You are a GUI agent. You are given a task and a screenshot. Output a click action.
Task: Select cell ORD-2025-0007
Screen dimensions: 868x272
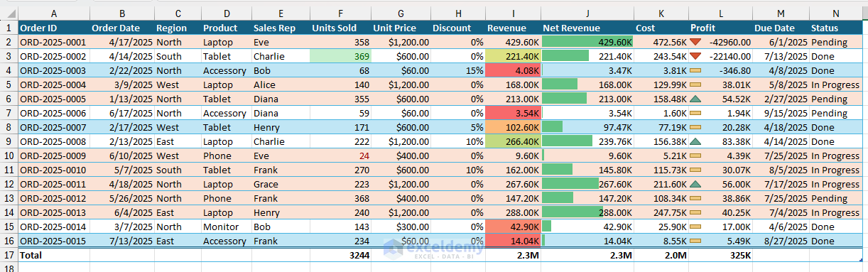(x=54, y=127)
